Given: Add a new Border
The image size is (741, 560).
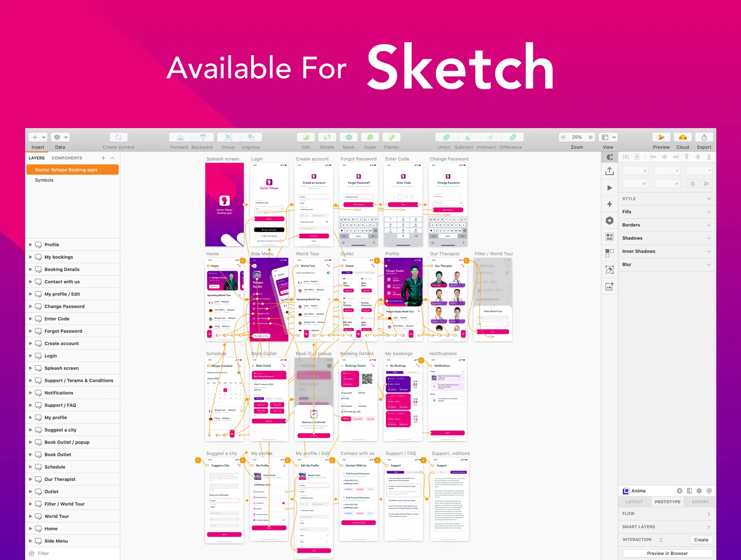Looking at the screenshot, I should tap(709, 225).
